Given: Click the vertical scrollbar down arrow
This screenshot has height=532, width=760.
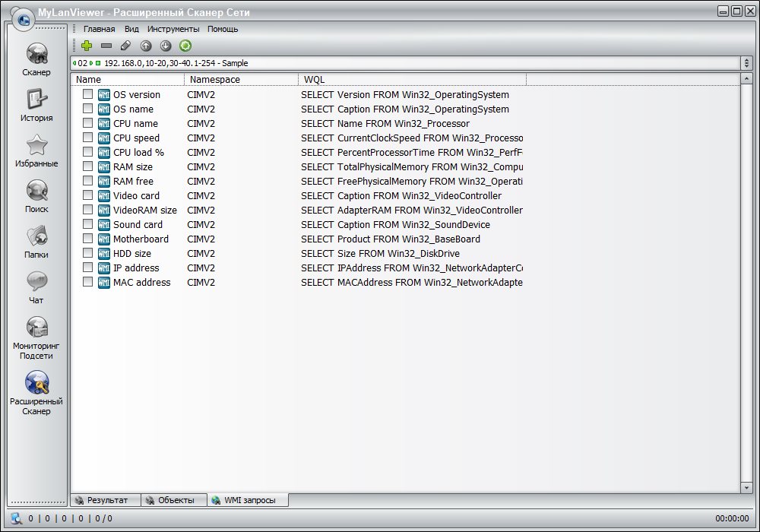Looking at the screenshot, I should coord(746,487).
